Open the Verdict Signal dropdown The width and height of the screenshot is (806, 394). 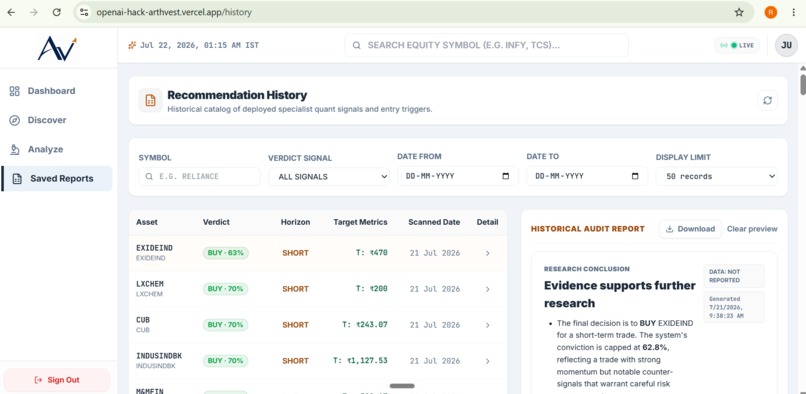[x=329, y=176]
